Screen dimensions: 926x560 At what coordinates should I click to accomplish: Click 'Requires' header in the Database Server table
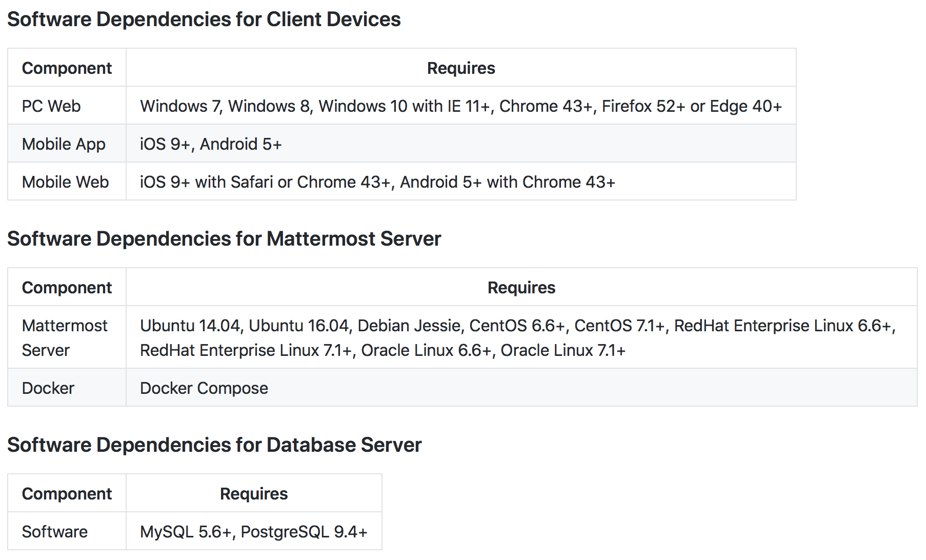tap(254, 494)
